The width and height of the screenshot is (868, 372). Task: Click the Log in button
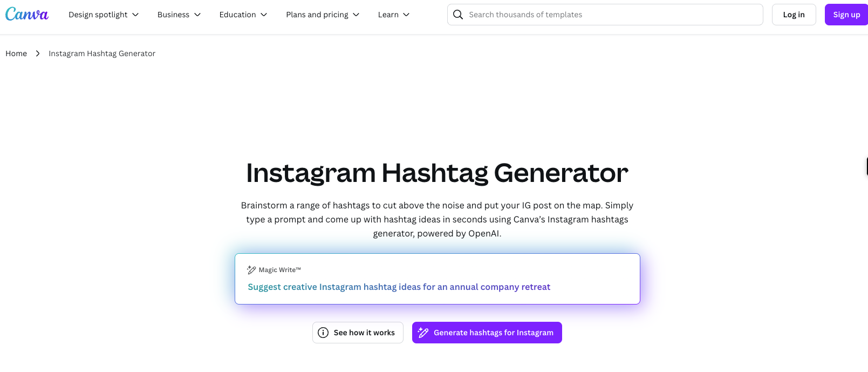794,15
